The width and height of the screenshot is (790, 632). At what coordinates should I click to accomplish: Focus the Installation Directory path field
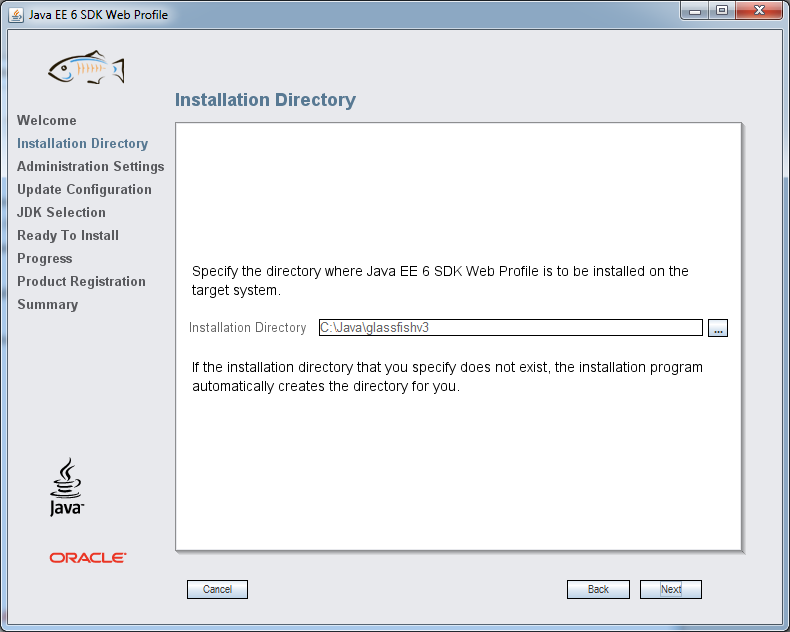510,328
